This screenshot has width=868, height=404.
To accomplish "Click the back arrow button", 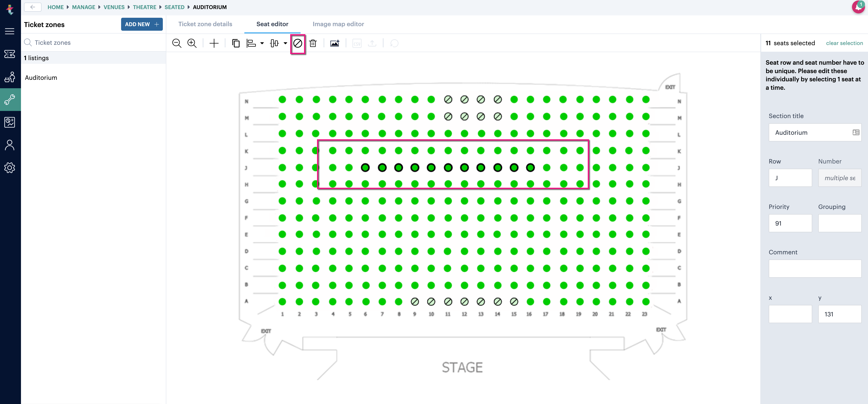I will (33, 7).
